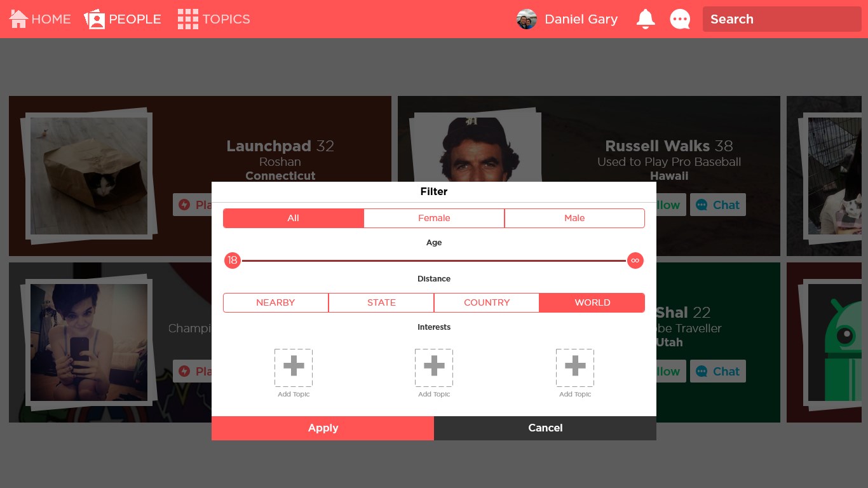Apply the filter settings
868x488 pixels.
(x=323, y=428)
